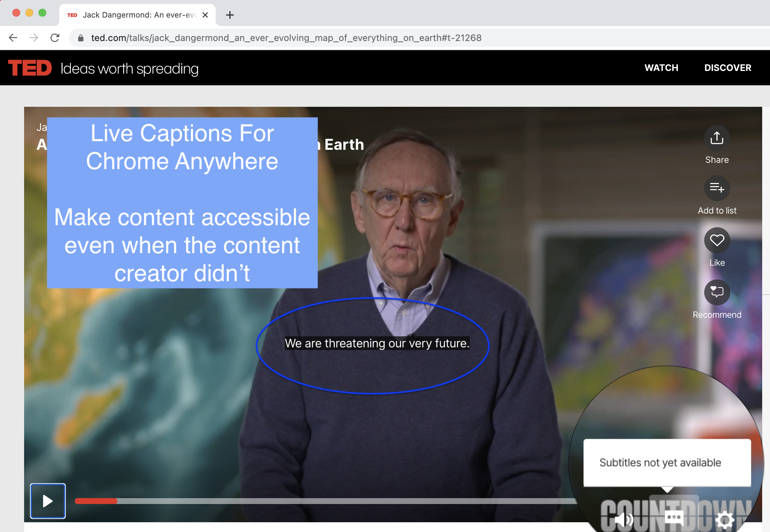Reload the page in browser

(55, 38)
